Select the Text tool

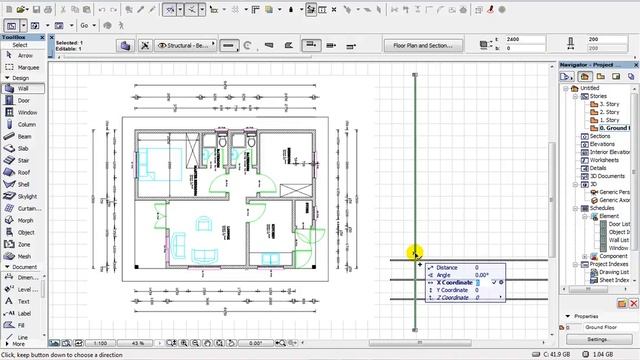click(x=21, y=301)
